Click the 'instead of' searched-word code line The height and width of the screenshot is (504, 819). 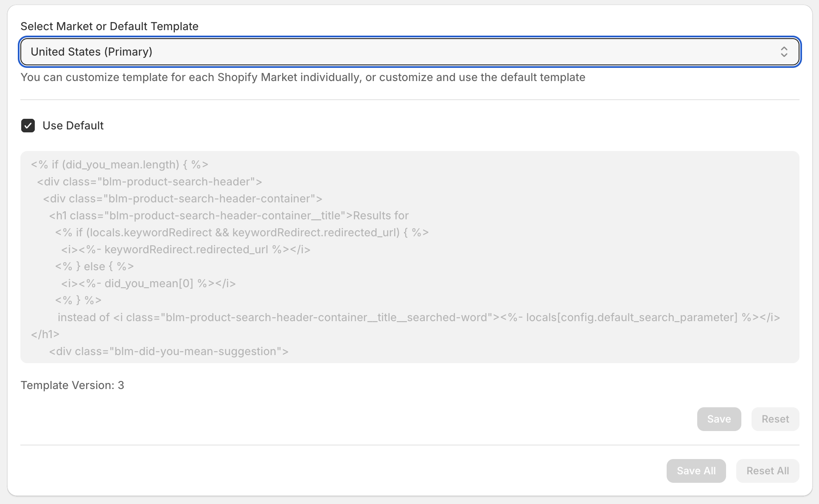(418, 317)
